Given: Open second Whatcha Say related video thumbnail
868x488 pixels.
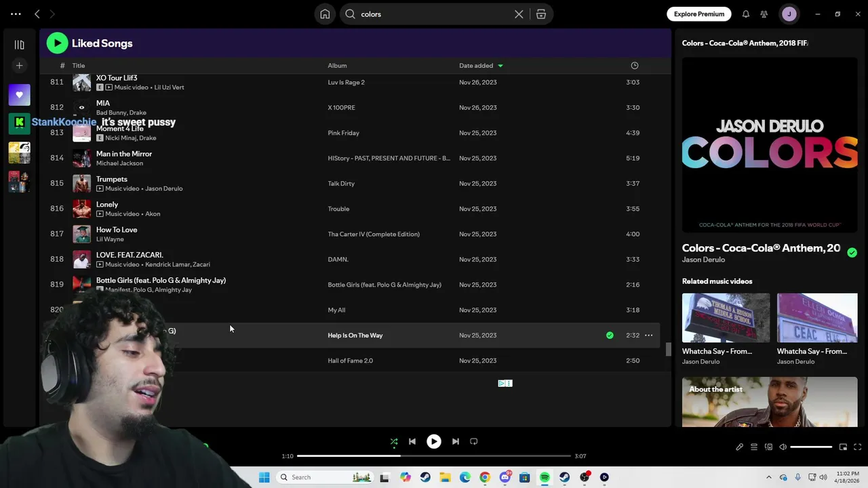Looking at the screenshot, I should click(817, 318).
